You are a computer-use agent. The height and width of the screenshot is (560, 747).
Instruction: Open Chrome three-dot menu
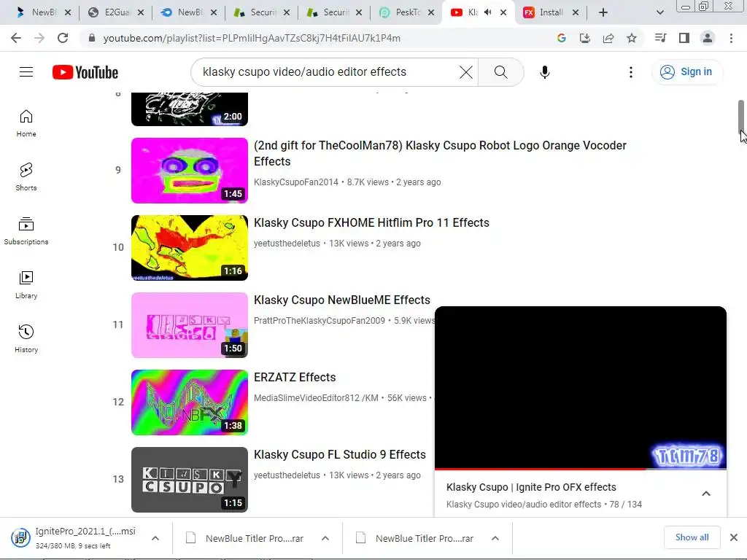(x=731, y=38)
